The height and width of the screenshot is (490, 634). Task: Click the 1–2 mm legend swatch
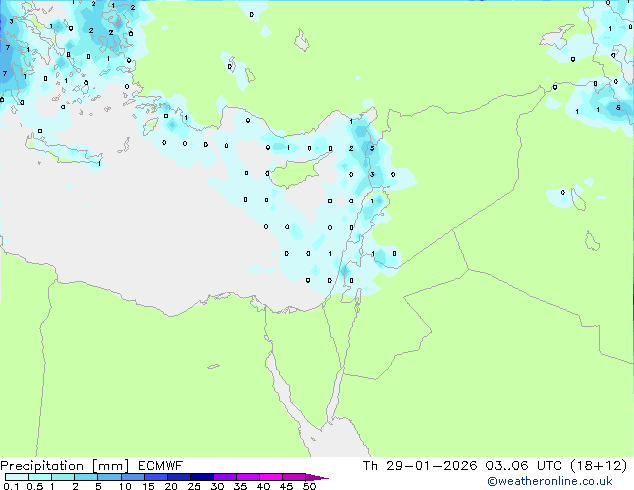(x=63, y=477)
